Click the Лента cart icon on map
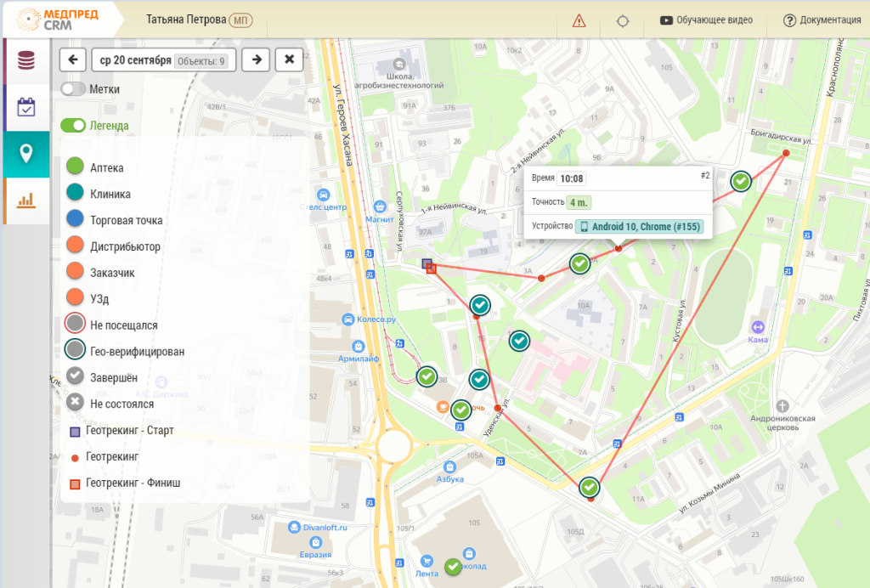Image resolution: width=870 pixels, height=588 pixels. [427, 562]
